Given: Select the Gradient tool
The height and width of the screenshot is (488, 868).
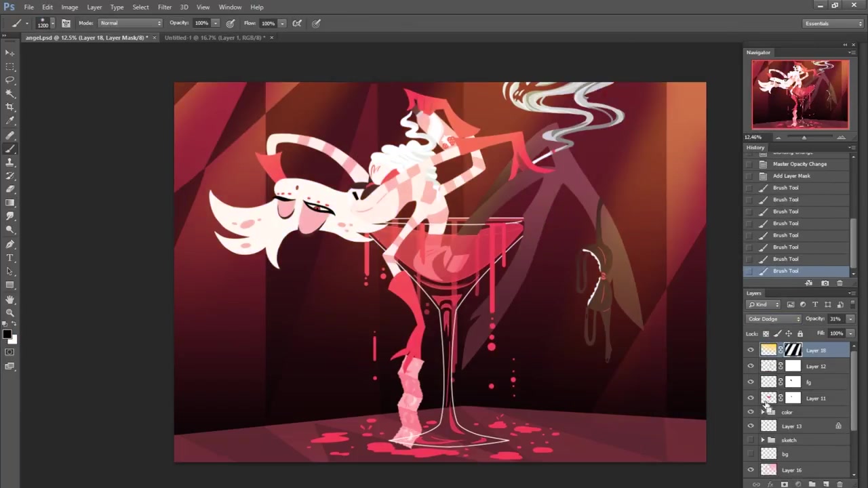Looking at the screenshot, I should tap(9, 203).
